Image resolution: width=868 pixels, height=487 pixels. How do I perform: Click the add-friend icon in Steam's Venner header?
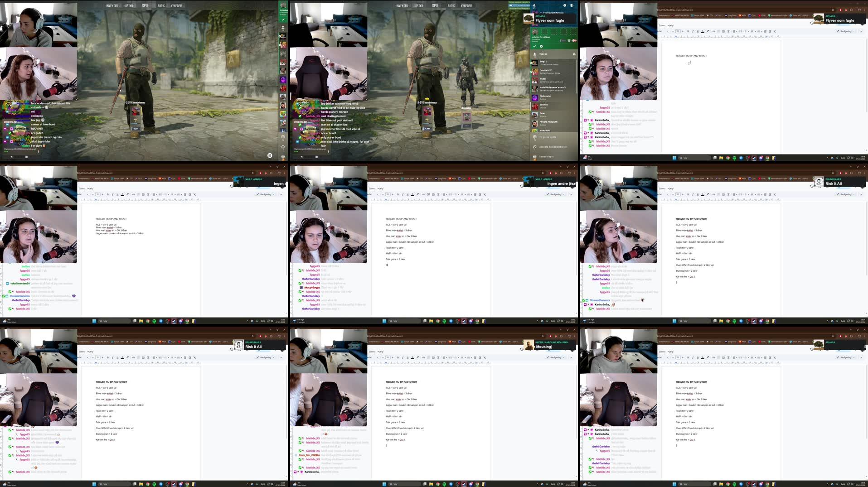tap(574, 54)
